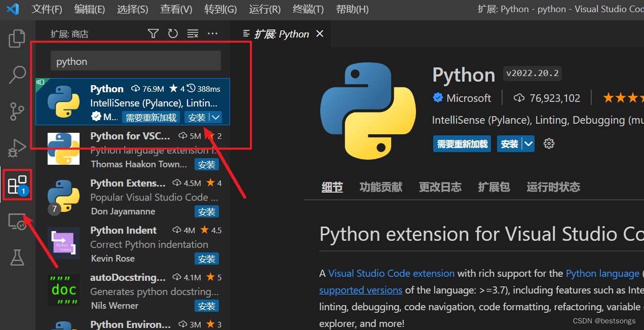The image size is (644, 330).
Task: Open extensions panel more actions menu
Action: pos(213,33)
